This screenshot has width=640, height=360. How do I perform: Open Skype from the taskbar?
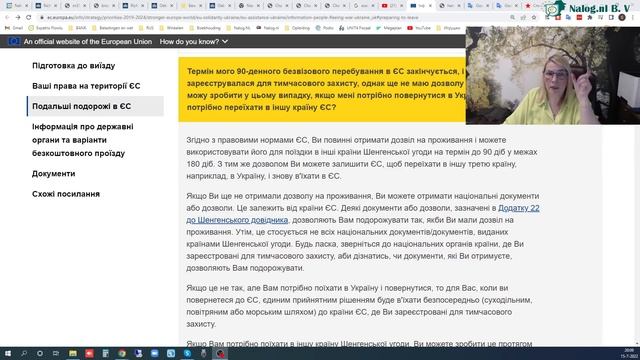tap(187, 353)
